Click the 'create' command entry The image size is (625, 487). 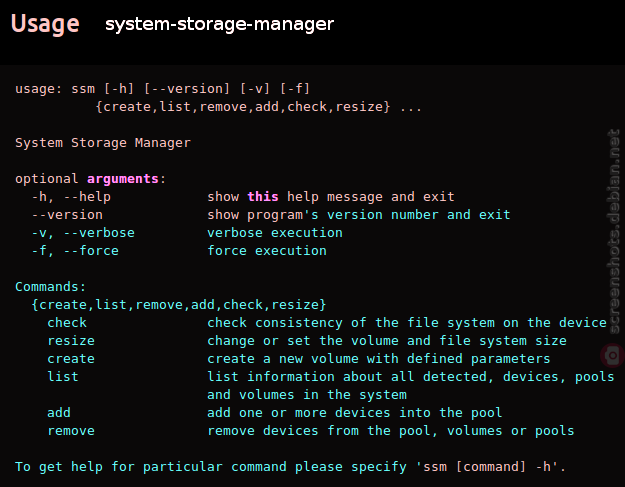(x=71, y=359)
